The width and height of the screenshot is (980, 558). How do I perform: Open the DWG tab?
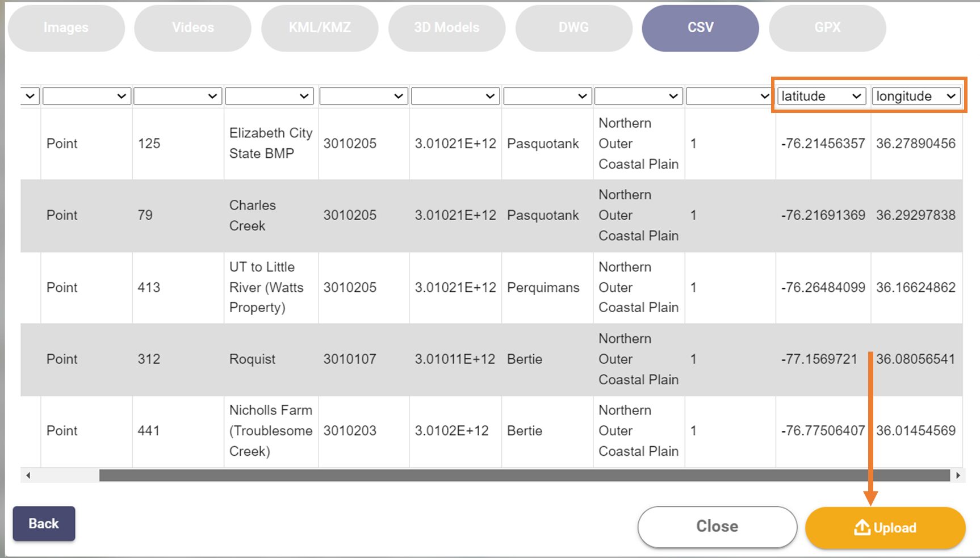pos(573,28)
